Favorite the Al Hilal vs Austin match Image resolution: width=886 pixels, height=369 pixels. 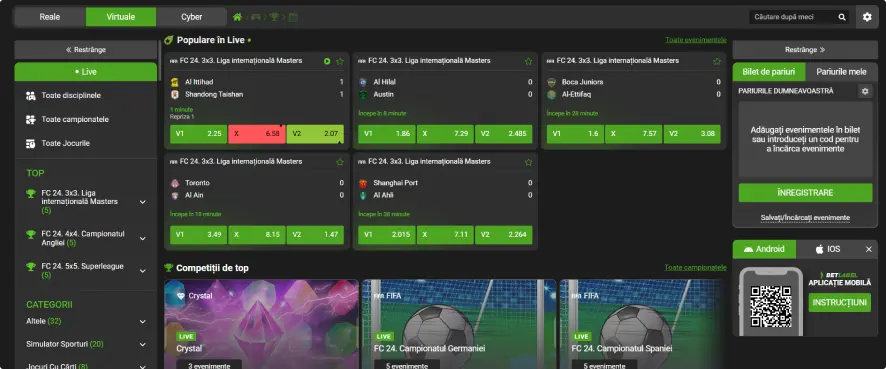click(528, 61)
